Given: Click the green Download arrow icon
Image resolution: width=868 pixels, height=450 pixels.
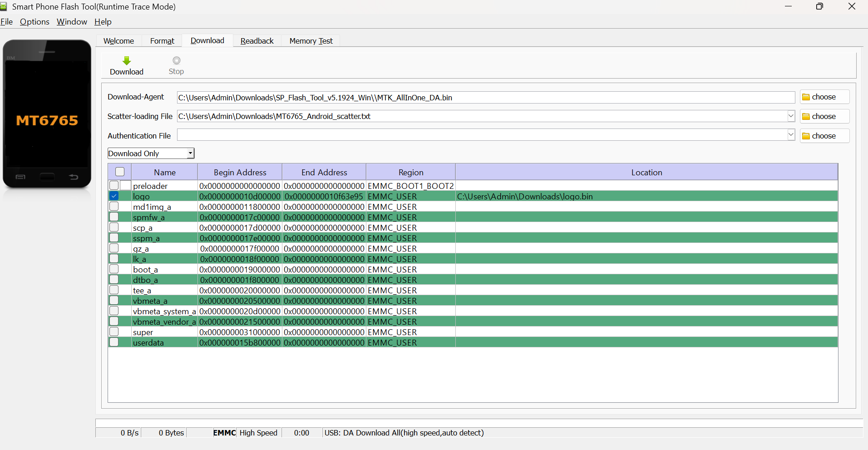Looking at the screenshot, I should (x=127, y=61).
